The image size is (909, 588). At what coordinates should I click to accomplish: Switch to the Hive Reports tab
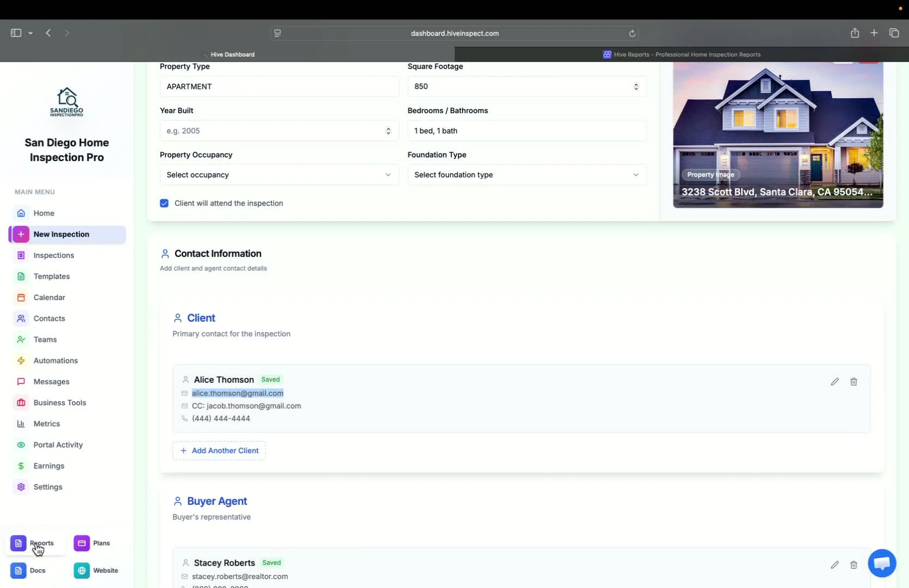(x=681, y=54)
